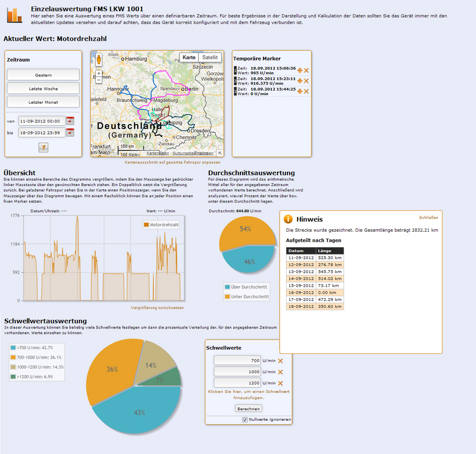
Task: Switch map to Satellit view
Action: 210,58
